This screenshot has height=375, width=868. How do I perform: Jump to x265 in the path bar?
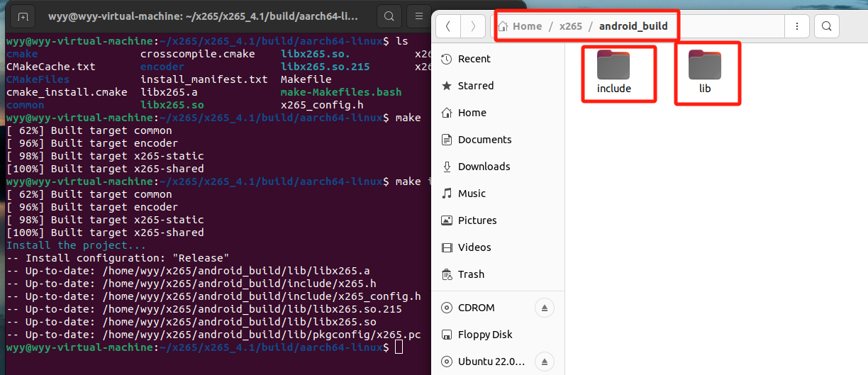click(x=570, y=26)
